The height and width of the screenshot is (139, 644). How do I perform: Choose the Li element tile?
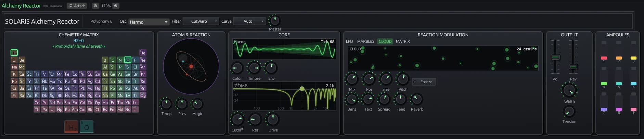pos(14,60)
